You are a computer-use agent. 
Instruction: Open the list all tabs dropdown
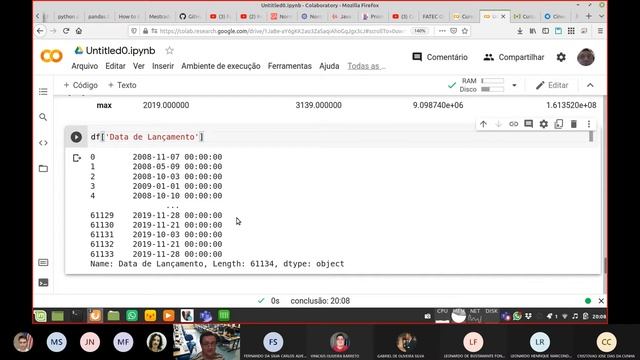tap(601, 16)
